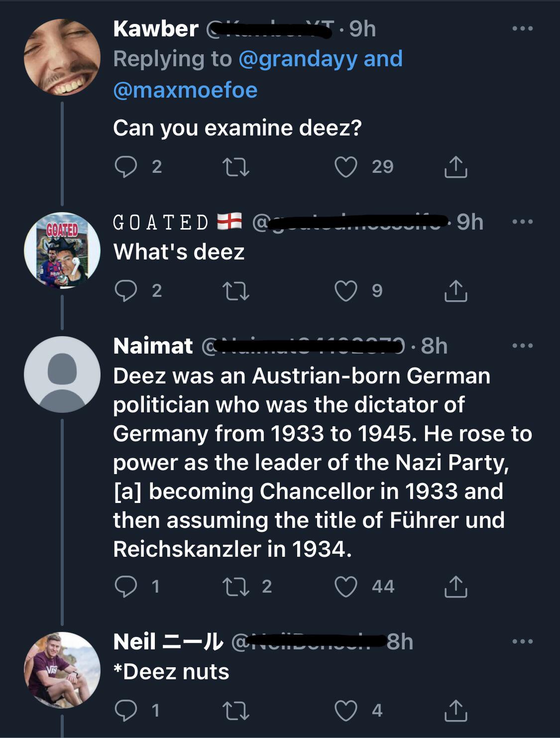Viewport: 560px width, 738px height.
Task: Share Naimat's tweet
Action: point(455,586)
